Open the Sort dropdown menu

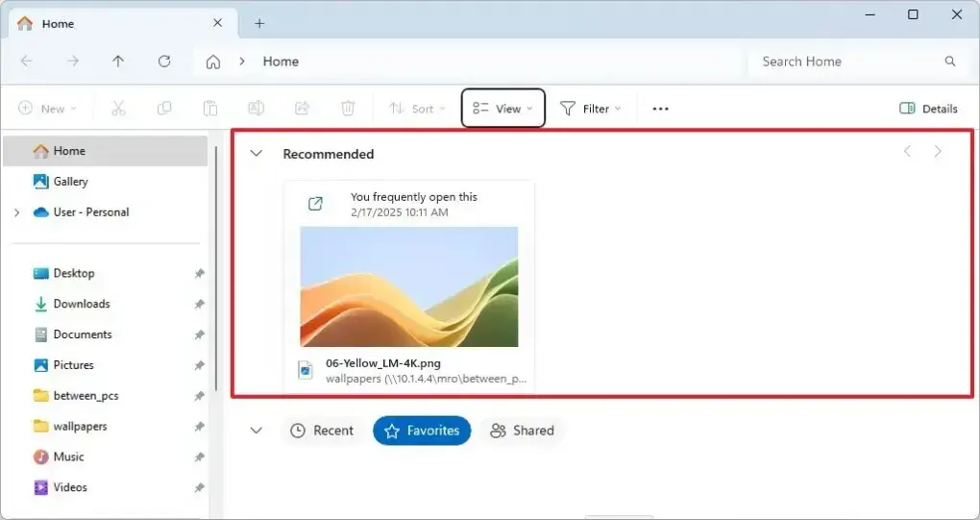[x=417, y=109]
